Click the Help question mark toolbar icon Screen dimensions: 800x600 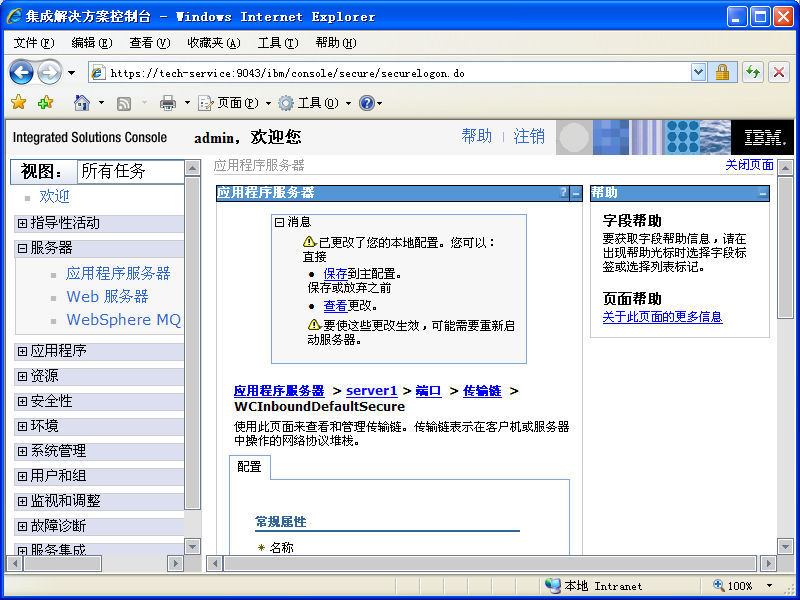tap(366, 103)
